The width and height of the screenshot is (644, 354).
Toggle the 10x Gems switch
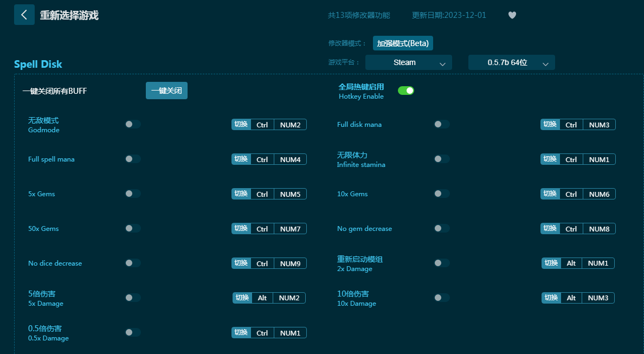tap(441, 194)
